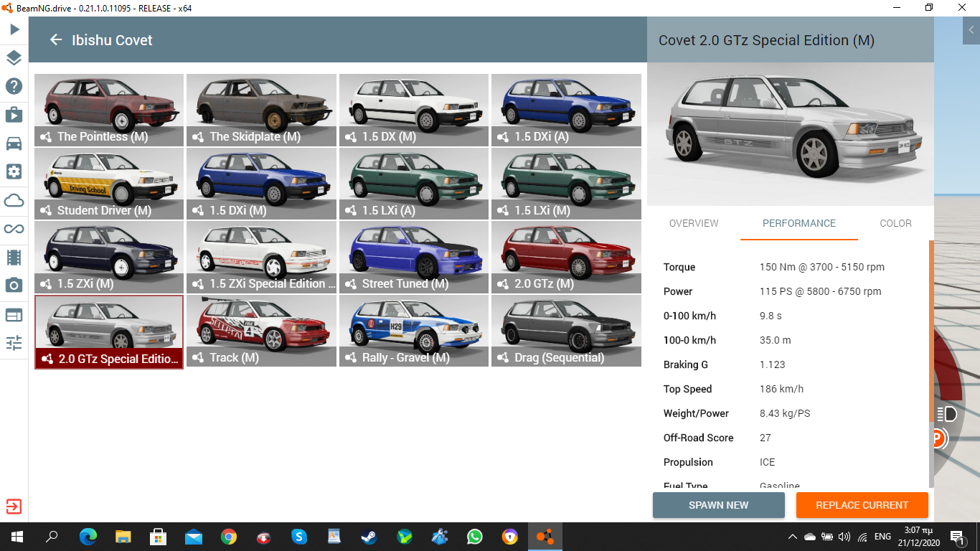Open the video play bag icon in sidebar
Image resolution: width=980 pixels, height=551 pixels.
14,115
